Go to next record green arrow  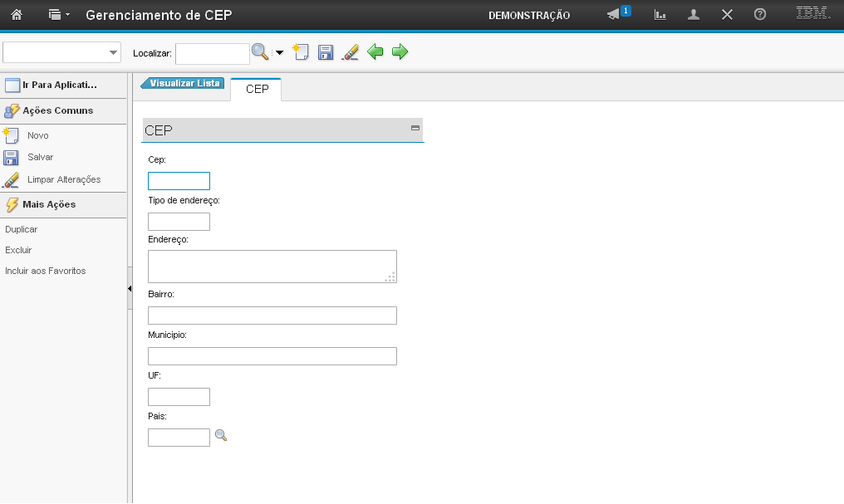(x=400, y=52)
